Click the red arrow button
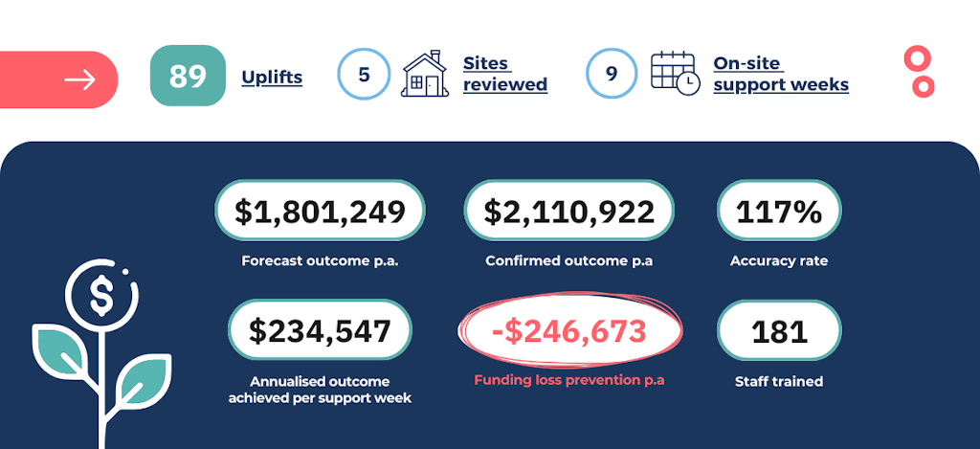This screenshot has height=449, width=980. point(59,79)
